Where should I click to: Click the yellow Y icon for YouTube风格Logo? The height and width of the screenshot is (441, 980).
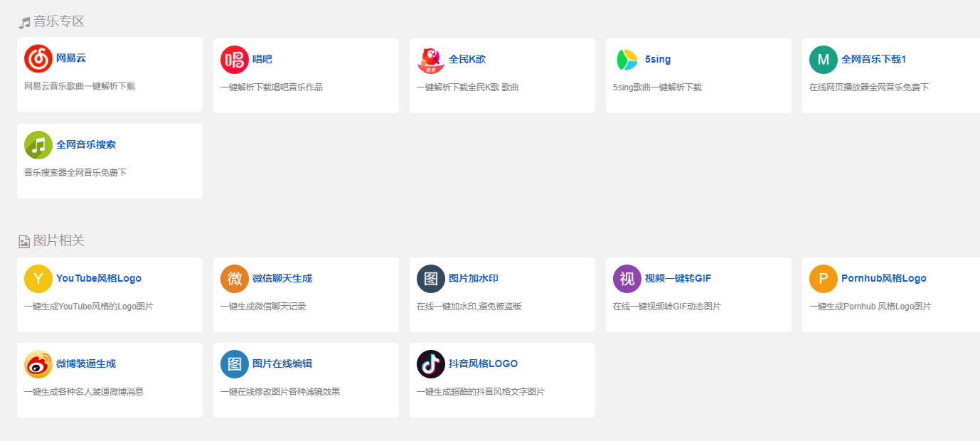[38, 279]
